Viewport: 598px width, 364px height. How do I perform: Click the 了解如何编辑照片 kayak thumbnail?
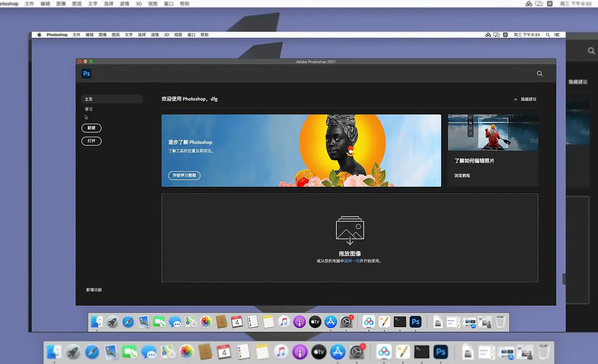coord(493,133)
